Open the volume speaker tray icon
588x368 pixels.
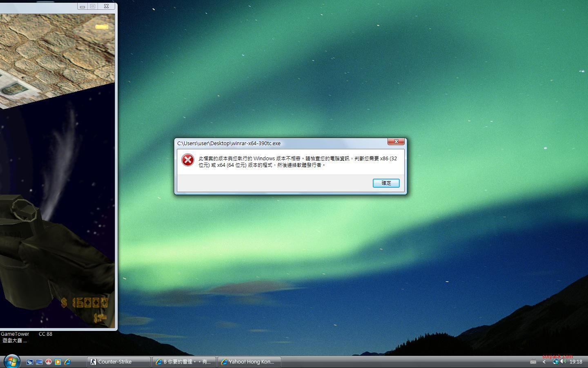click(563, 361)
